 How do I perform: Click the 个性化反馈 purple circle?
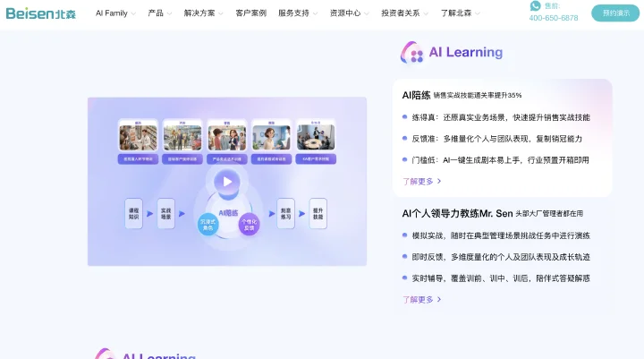249,225
